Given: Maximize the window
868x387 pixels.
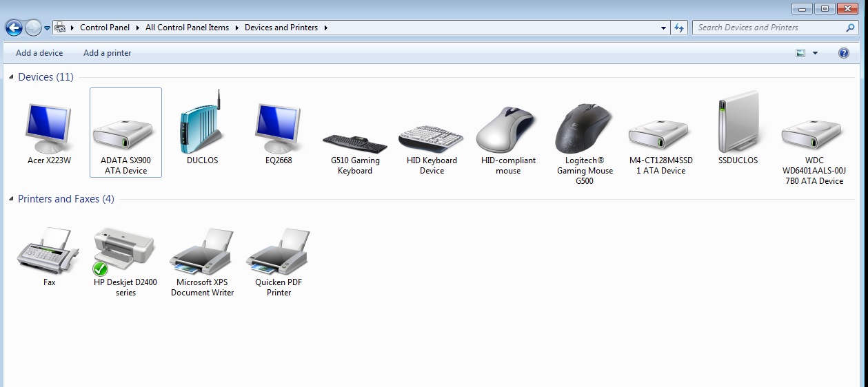Looking at the screenshot, I should pos(825,8).
